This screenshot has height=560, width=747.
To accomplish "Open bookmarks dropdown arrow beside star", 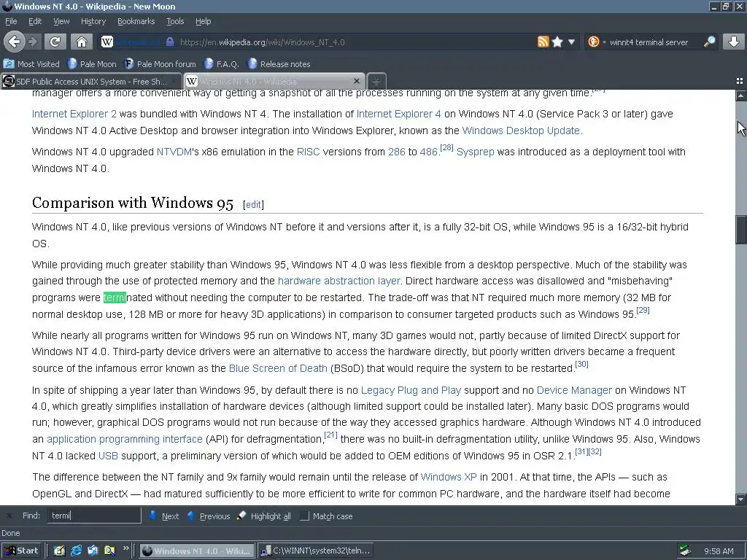I will [x=571, y=42].
